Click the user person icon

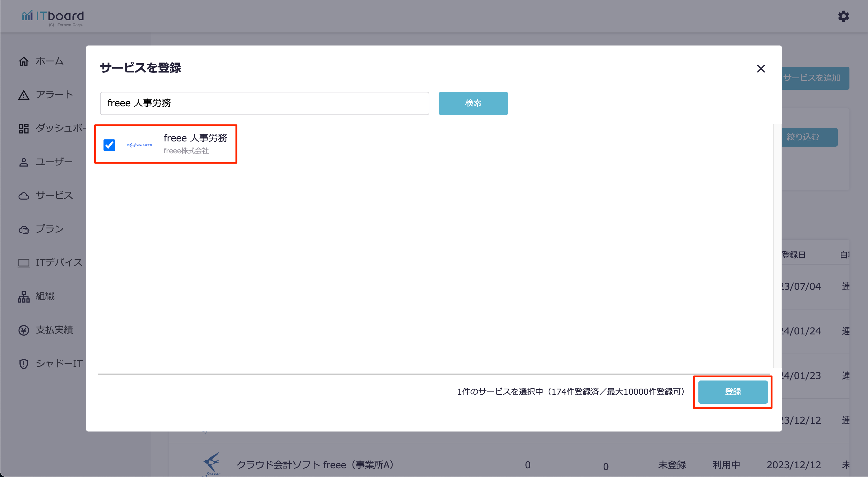pyautogui.click(x=23, y=162)
